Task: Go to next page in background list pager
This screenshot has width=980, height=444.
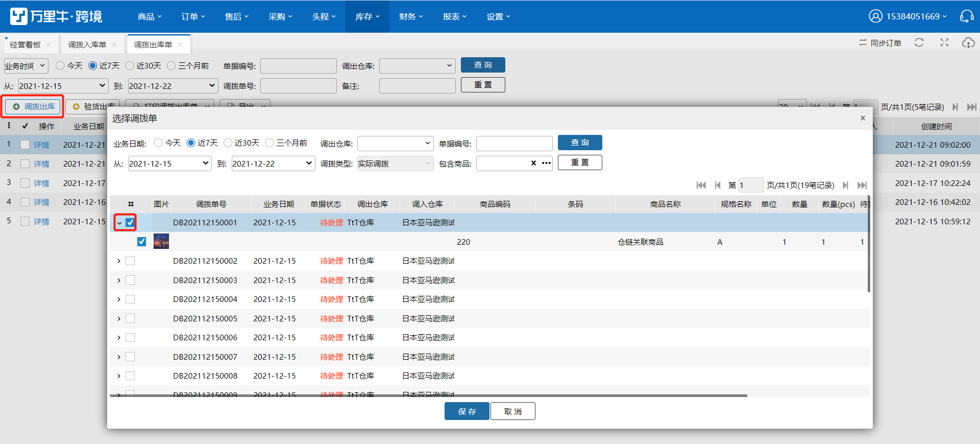Action: point(955,107)
